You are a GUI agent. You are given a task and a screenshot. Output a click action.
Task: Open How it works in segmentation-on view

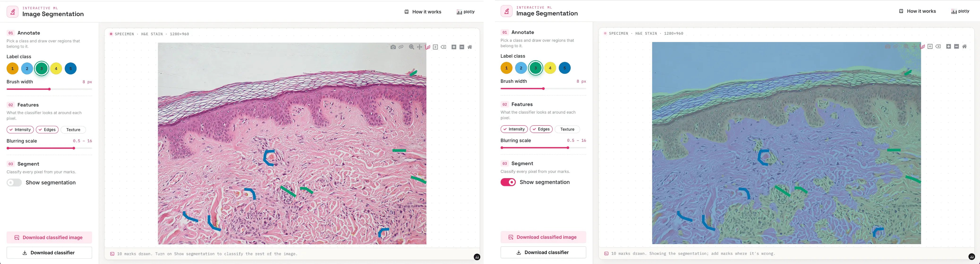(917, 11)
